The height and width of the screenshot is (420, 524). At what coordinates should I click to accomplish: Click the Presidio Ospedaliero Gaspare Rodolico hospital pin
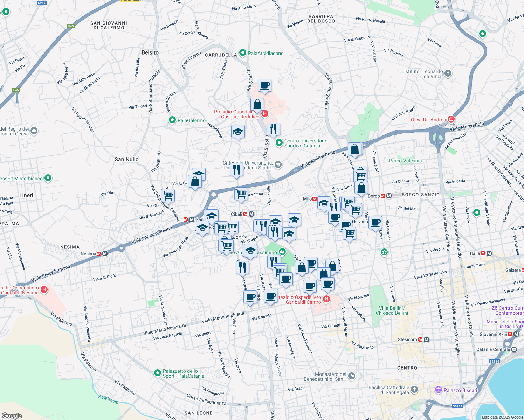click(x=265, y=113)
